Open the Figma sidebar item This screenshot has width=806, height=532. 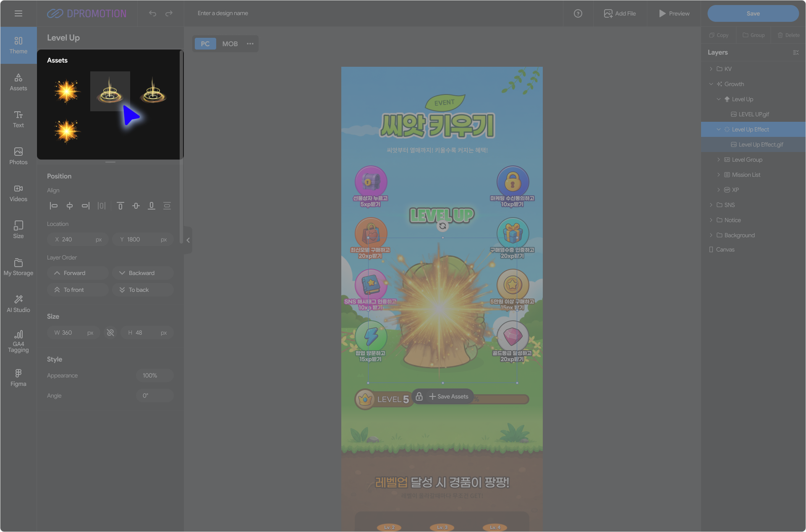18,378
